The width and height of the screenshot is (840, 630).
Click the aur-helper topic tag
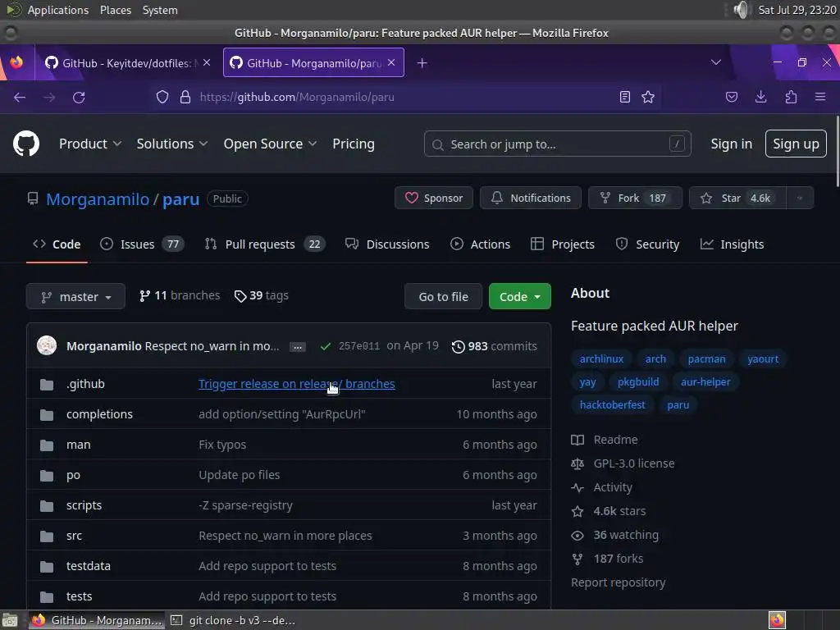[705, 382]
